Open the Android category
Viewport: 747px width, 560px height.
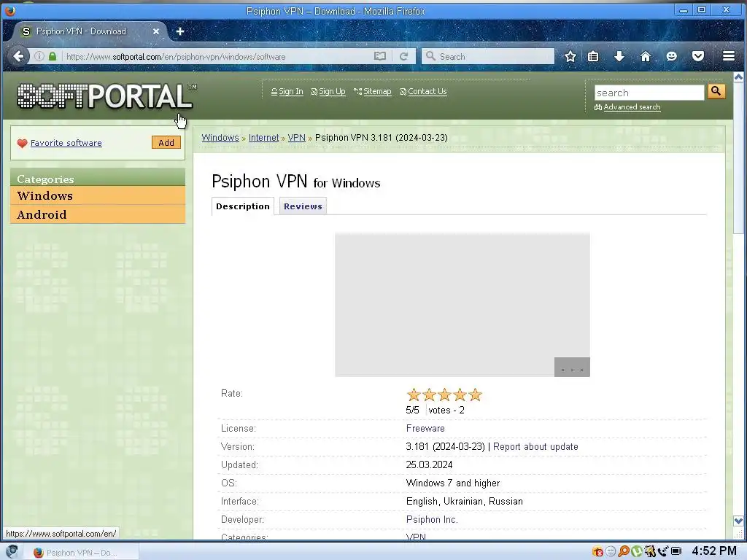(98, 214)
